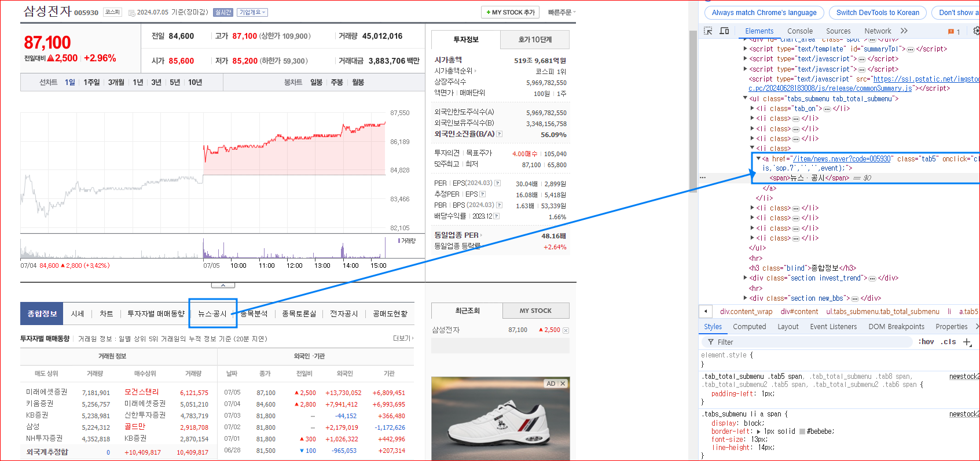Click the #bebebe color swatch

[802, 432]
